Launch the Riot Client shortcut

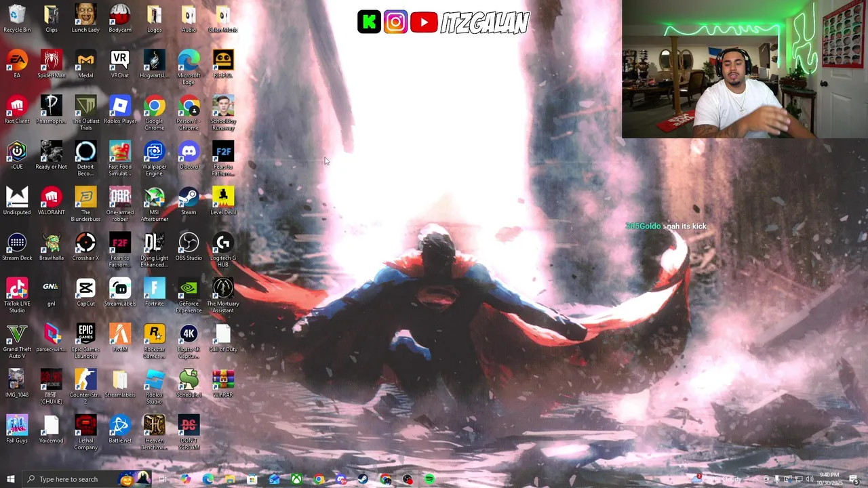pyautogui.click(x=17, y=110)
